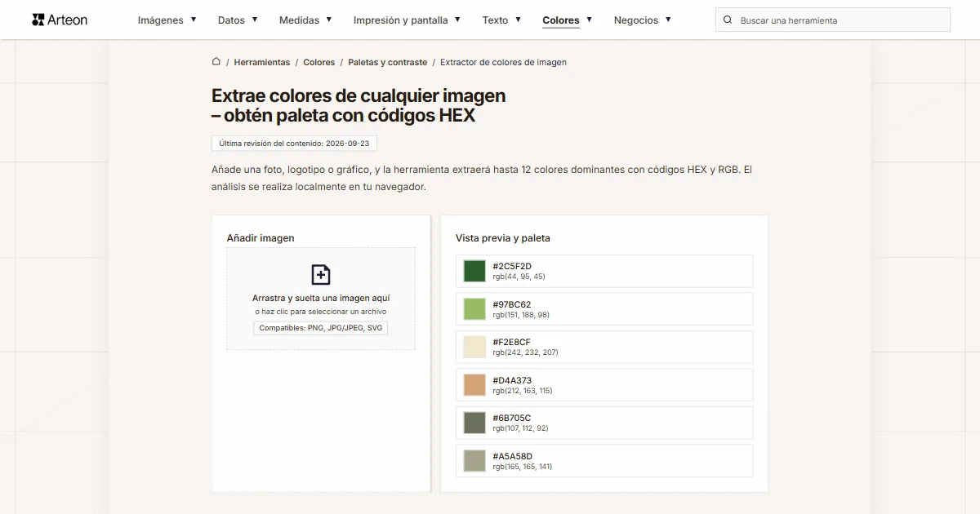Expand the Negocios menu arrow
980x514 pixels.
(x=668, y=19)
